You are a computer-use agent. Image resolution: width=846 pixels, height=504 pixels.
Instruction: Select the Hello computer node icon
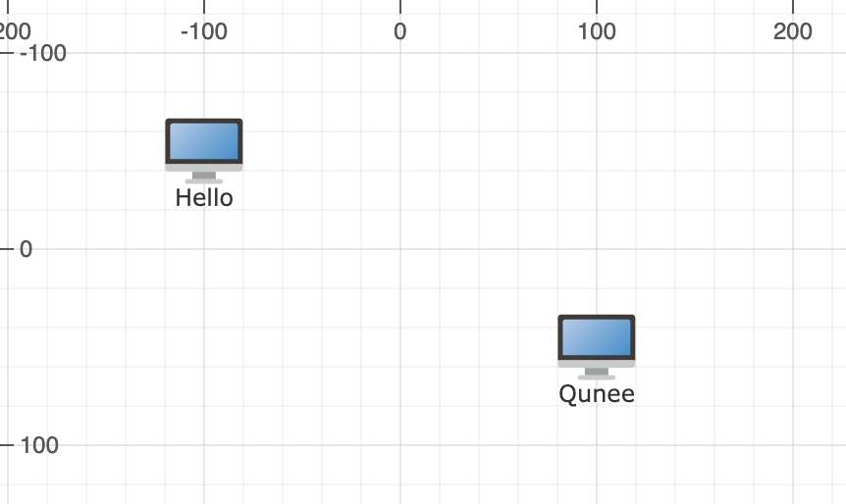204,151
